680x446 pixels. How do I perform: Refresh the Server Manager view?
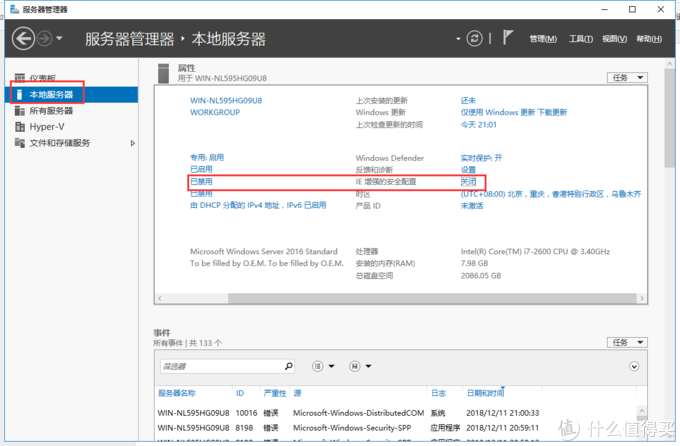coord(474,39)
